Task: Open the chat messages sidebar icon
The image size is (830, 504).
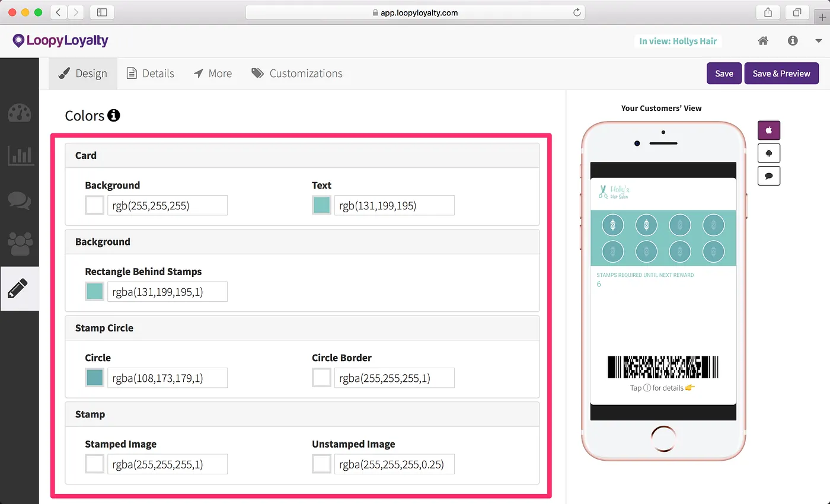Action: coord(20,200)
